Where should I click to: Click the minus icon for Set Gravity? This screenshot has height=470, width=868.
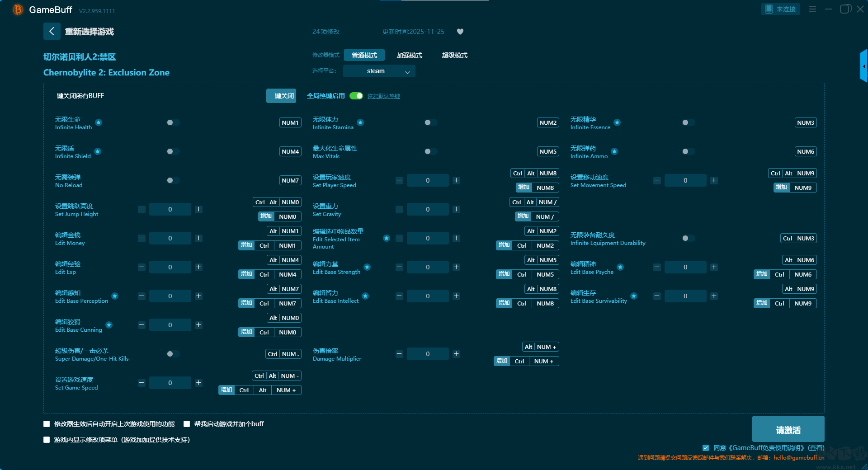pyautogui.click(x=399, y=209)
